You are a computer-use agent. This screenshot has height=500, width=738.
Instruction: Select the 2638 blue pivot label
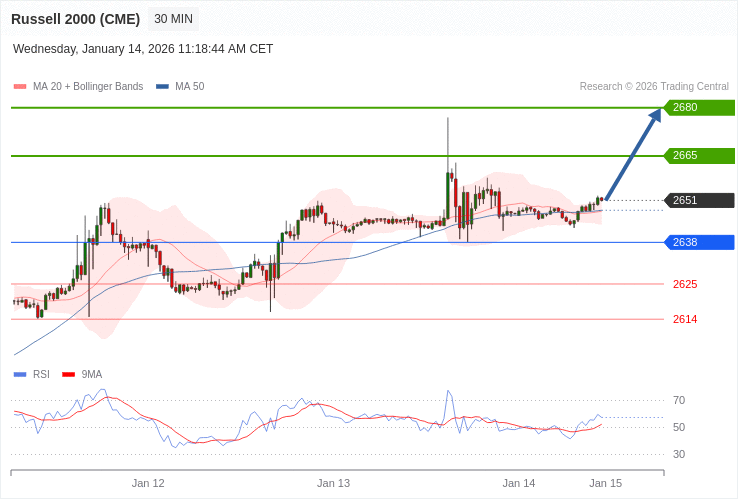tap(699, 242)
